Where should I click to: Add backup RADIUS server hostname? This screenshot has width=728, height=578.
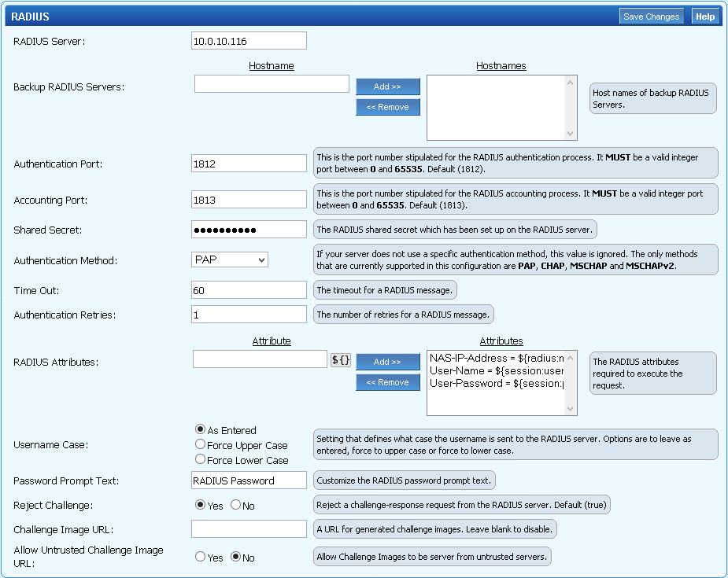click(x=388, y=87)
